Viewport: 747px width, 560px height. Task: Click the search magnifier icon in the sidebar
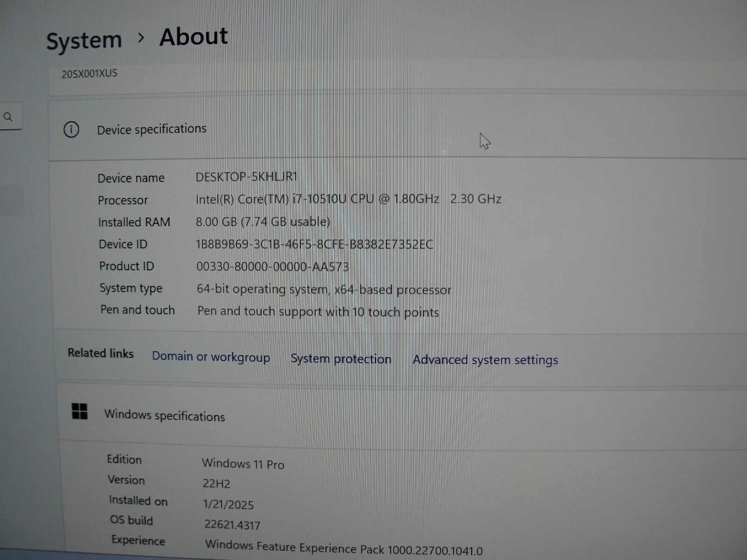point(8,117)
